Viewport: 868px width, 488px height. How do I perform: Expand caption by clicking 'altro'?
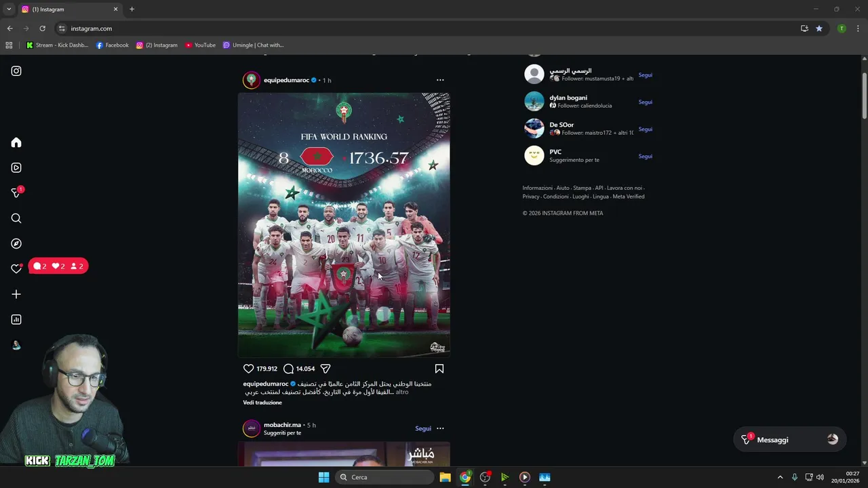[x=402, y=392]
